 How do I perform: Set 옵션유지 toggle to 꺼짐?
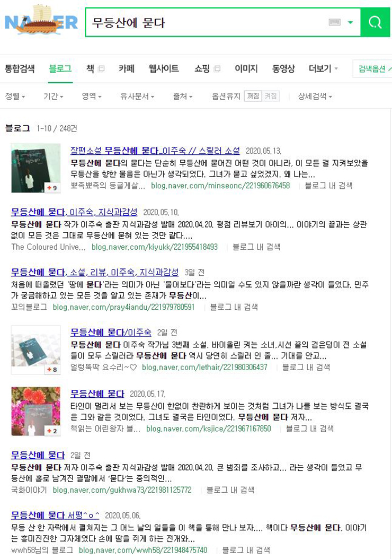pyautogui.click(x=253, y=96)
